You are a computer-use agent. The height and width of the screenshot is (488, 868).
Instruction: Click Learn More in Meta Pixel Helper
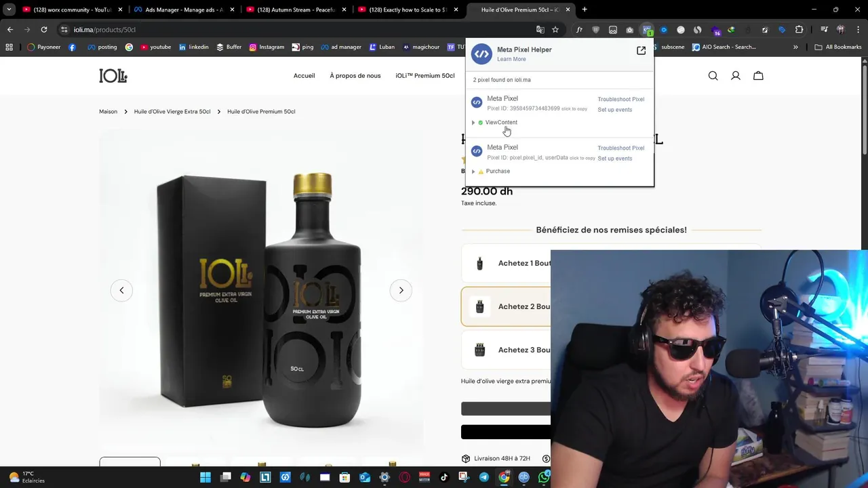coord(511,60)
